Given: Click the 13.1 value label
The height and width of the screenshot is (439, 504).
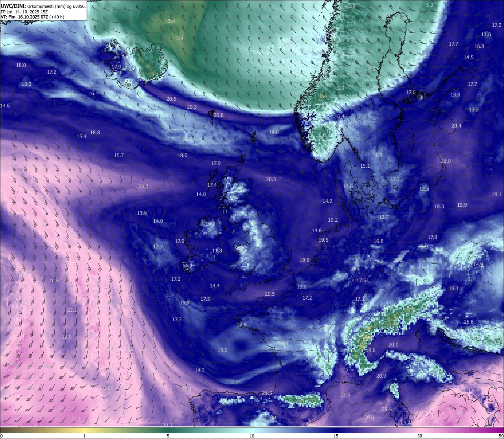Looking at the screenshot, I should [421, 97].
